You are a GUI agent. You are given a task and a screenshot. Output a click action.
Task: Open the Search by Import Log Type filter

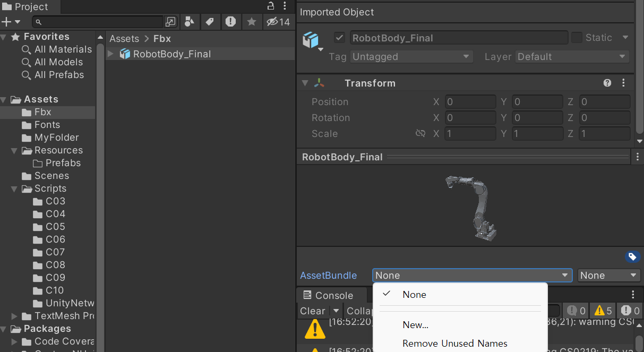230,22
